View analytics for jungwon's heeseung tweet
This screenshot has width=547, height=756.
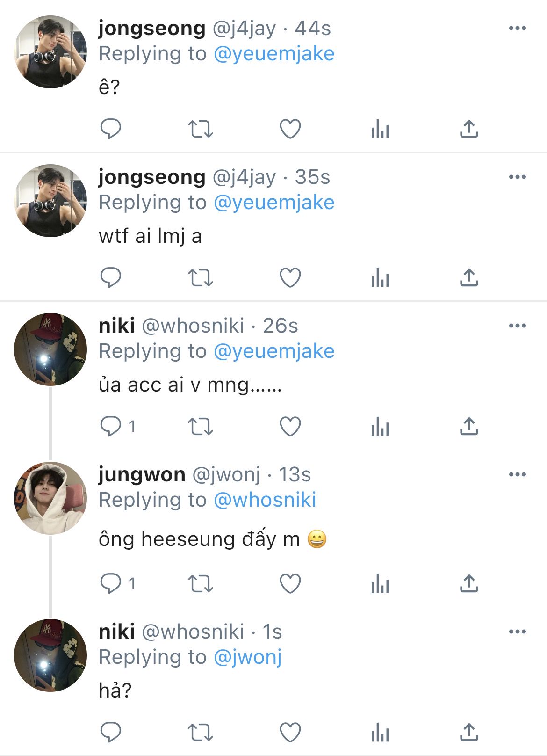click(x=380, y=584)
